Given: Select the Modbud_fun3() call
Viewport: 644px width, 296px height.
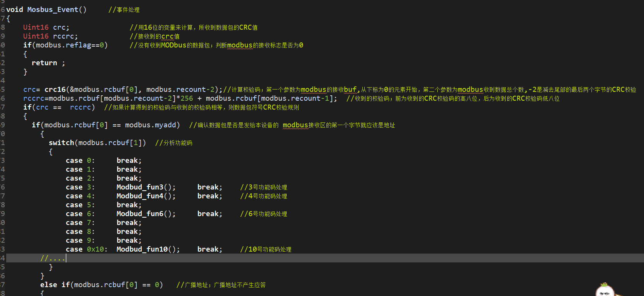Looking at the screenshot, I should coord(146,187).
